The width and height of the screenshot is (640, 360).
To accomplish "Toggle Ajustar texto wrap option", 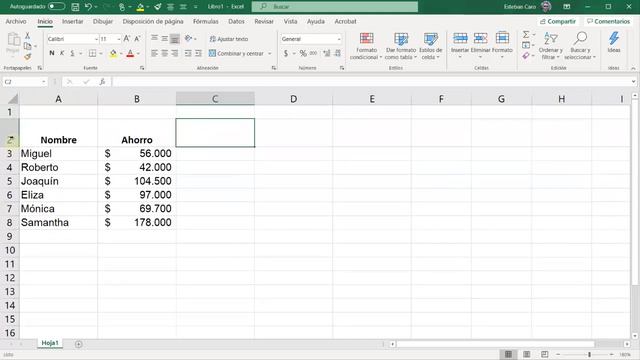I will 229,39.
